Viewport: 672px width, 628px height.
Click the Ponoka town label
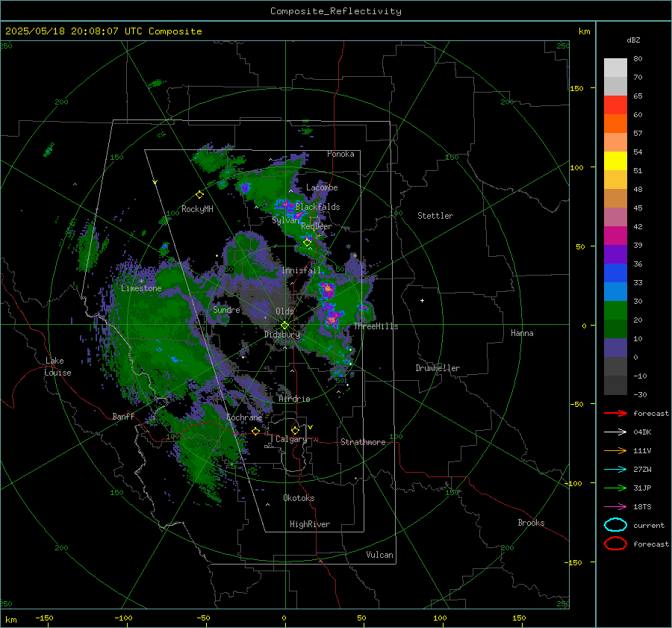(x=340, y=154)
